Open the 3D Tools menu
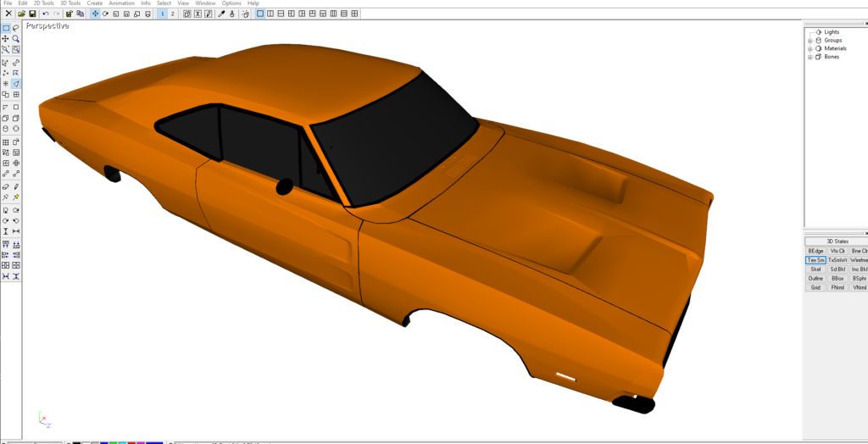The width and height of the screenshot is (868, 444). coord(69,3)
